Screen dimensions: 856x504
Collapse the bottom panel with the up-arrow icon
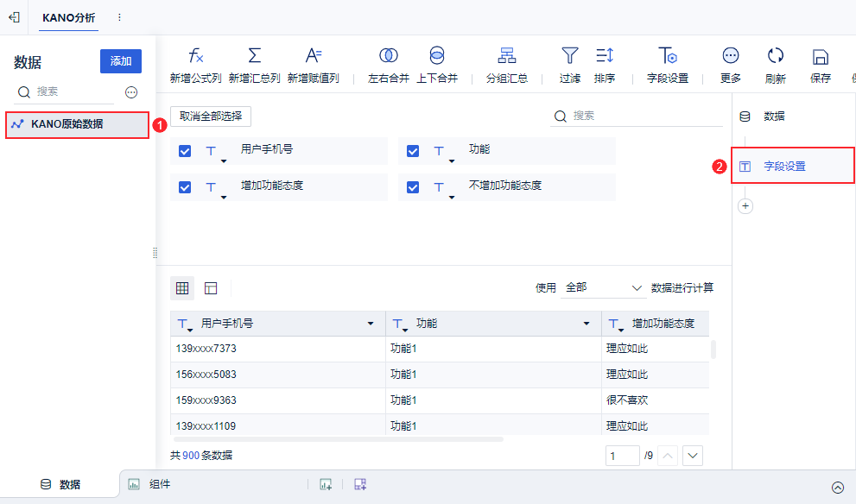click(838, 488)
